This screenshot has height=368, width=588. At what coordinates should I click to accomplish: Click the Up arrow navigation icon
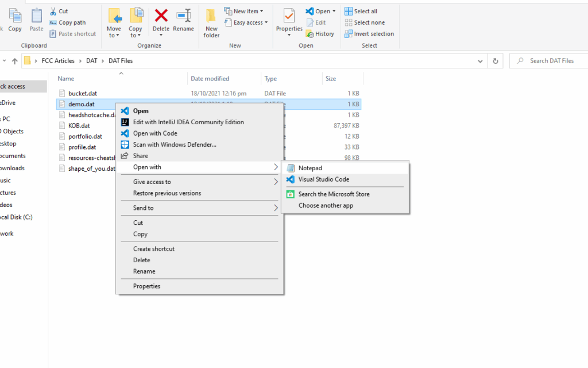tap(15, 60)
